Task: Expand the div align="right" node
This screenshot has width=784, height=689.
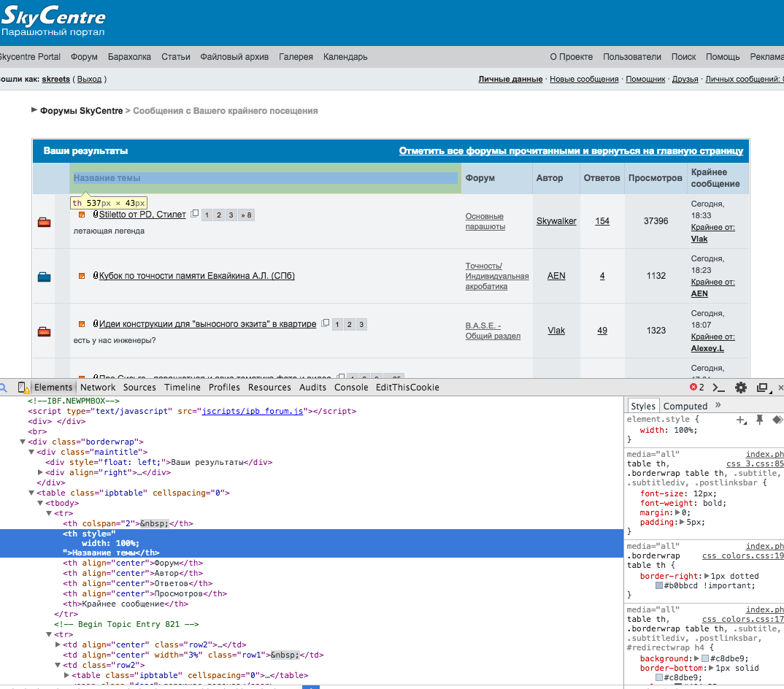Action: [40, 472]
